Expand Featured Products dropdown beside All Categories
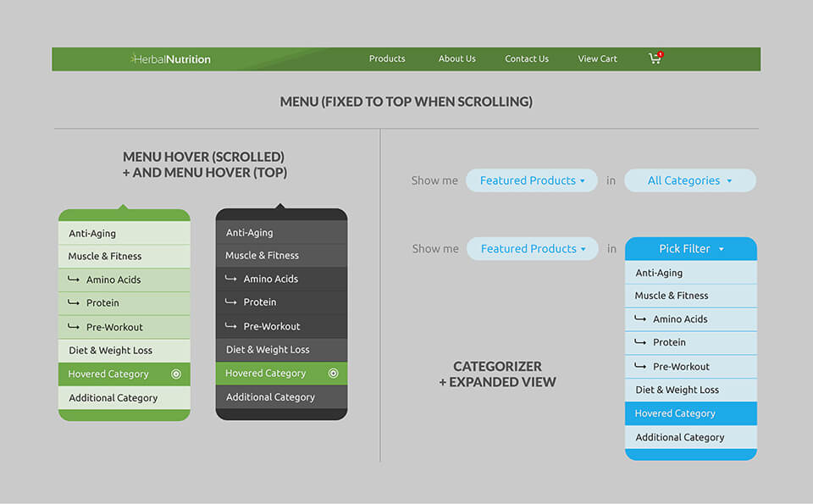Image resolution: width=813 pixels, height=504 pixels. click(x=532, y=180)
